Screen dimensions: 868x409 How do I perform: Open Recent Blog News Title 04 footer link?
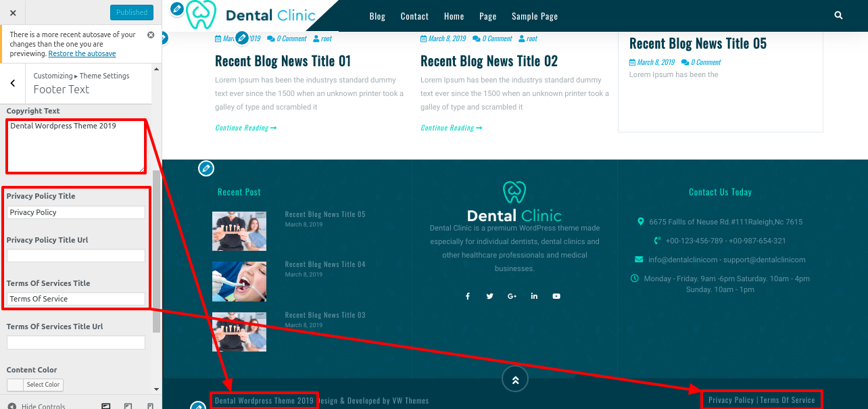(x=325, y=264)
